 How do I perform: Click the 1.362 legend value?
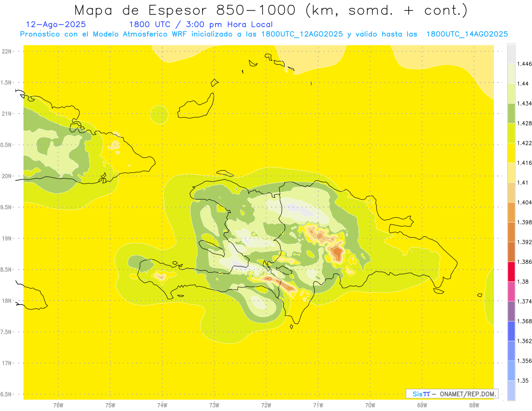[x=525, y=341]
